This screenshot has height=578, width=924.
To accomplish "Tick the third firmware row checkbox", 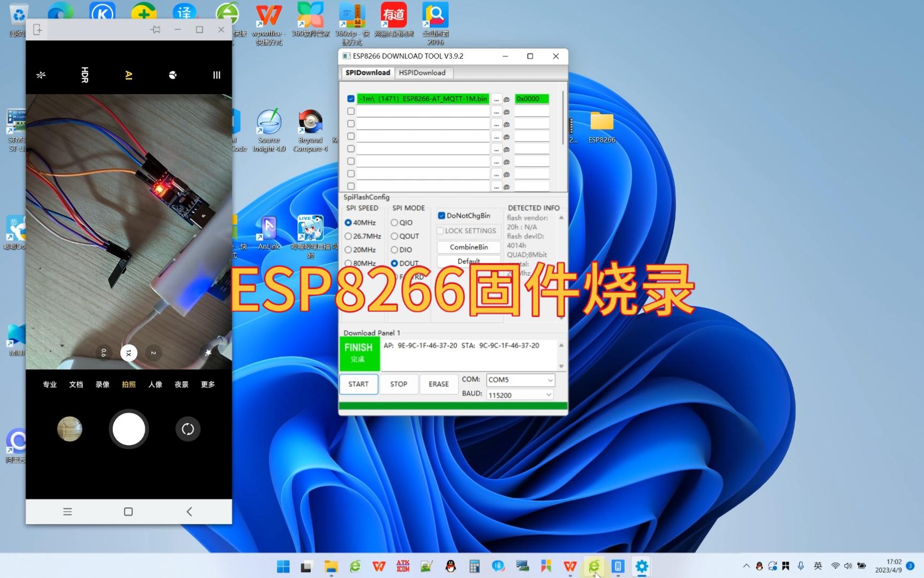I will point(351,124).
